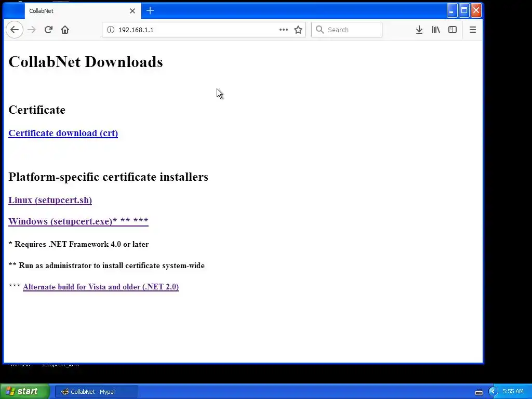
Task: Open the page actions three-dot menu
Action: pyautogui.click(x=284, y=30)
